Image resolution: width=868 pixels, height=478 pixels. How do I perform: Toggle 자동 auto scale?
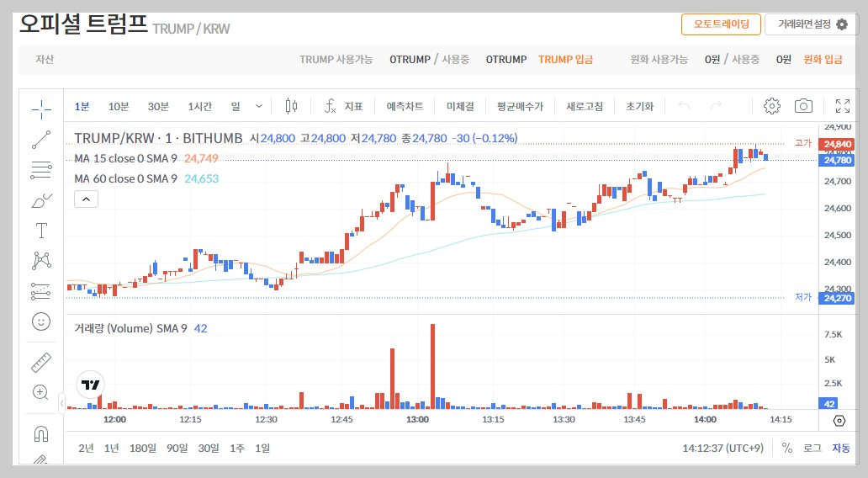point(841,448)
